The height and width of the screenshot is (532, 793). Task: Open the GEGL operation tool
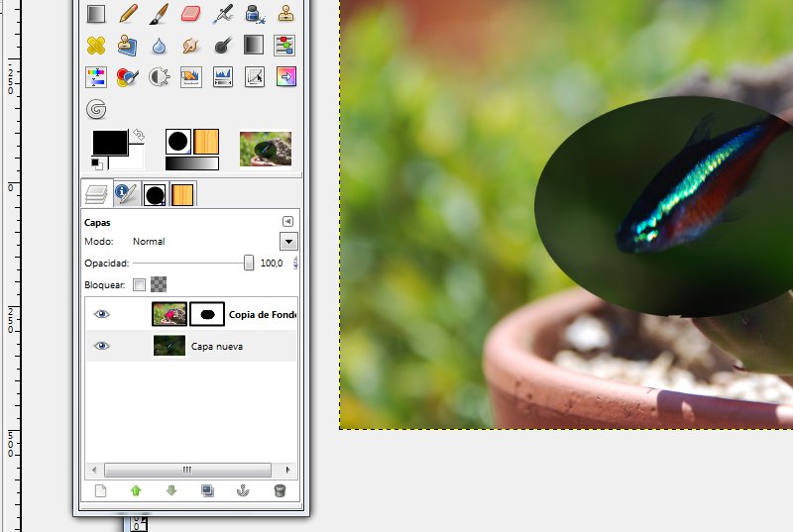tap(96, 109)
